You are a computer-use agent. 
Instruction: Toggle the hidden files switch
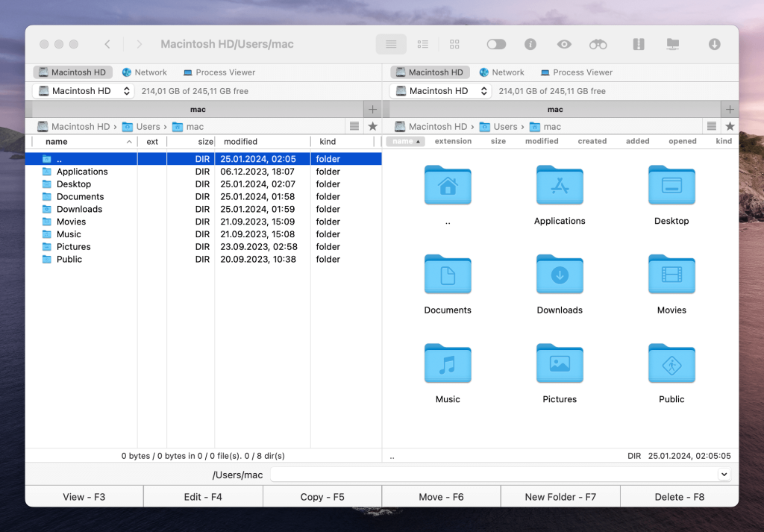point(496,44)
